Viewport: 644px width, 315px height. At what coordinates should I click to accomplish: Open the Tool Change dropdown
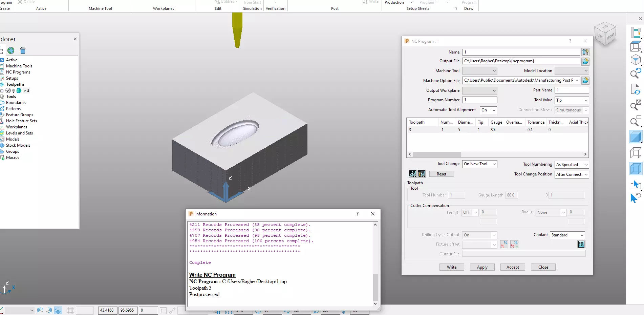pyautogui.click(x=480, y=164)
